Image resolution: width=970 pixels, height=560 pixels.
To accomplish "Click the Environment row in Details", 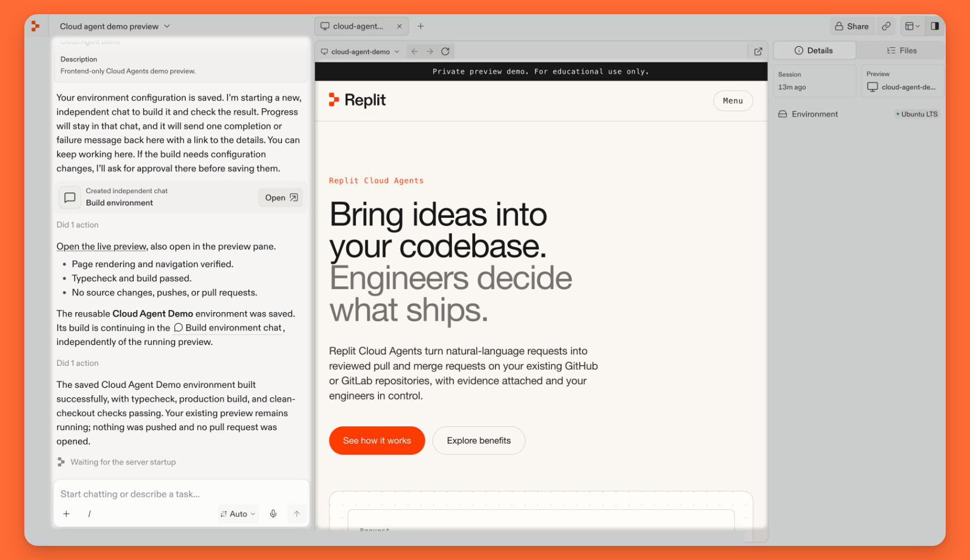I will pyautogui.click(x=858, y=114).
